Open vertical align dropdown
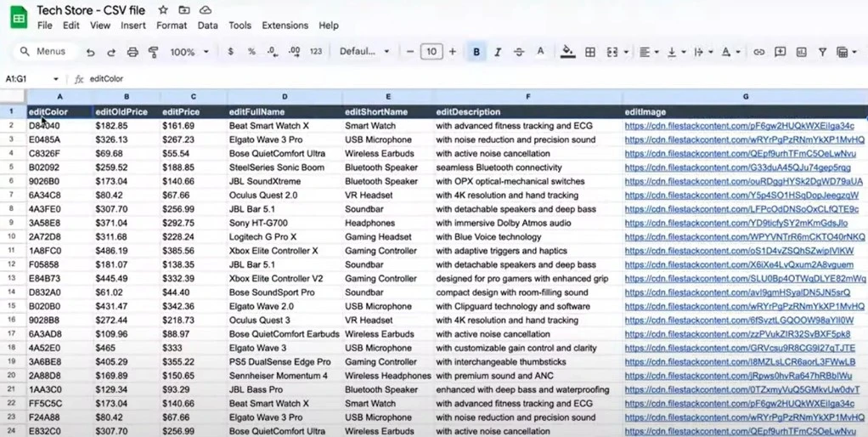This screenshot has width=868, height=437. (676, 52)
